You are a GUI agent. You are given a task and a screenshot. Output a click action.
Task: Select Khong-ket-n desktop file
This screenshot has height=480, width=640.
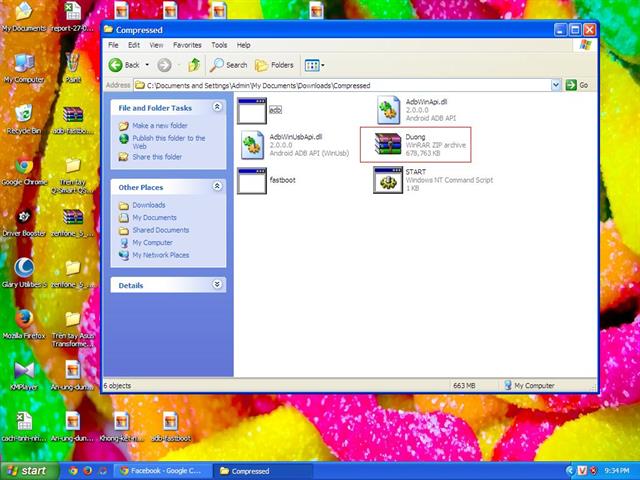(x=122, y=427)
